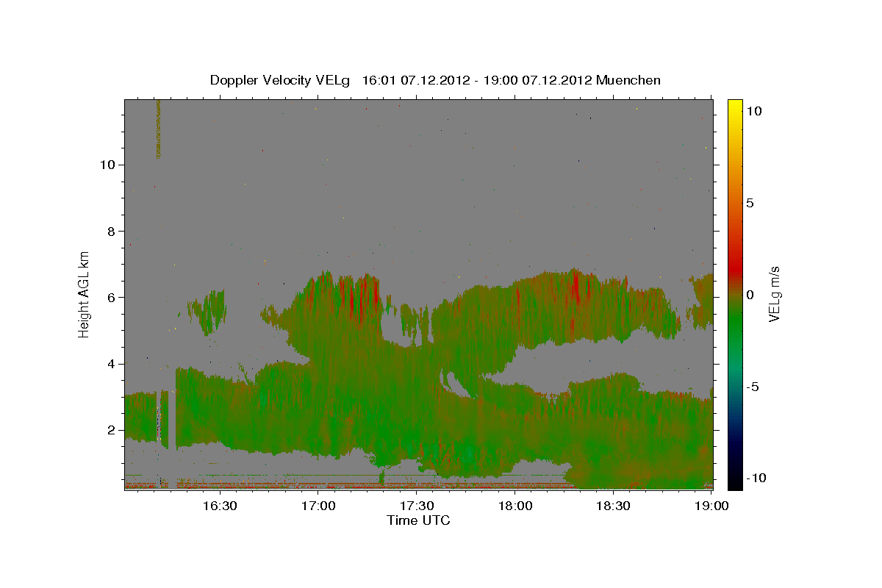The width and height of the screenshot is (882, 588).
Task: Click the colorbar tick label 0
Action: pos(750,295)
